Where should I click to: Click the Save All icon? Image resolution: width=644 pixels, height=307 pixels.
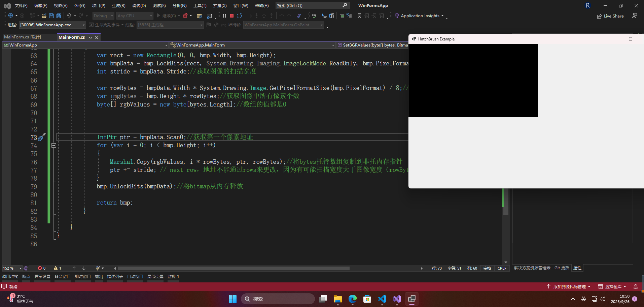(59, 16)
